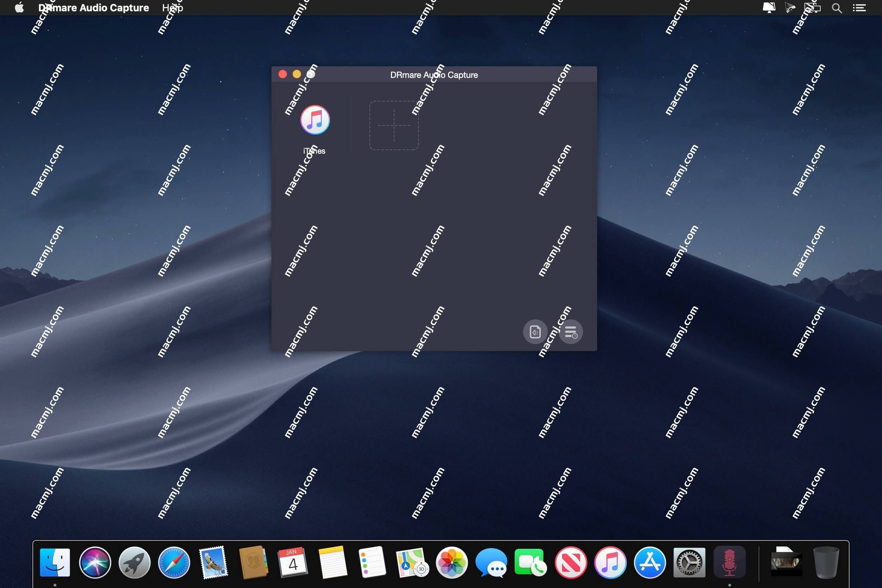Open News from the Dock
The image size is (882, 588).
[x=571, y=562]
